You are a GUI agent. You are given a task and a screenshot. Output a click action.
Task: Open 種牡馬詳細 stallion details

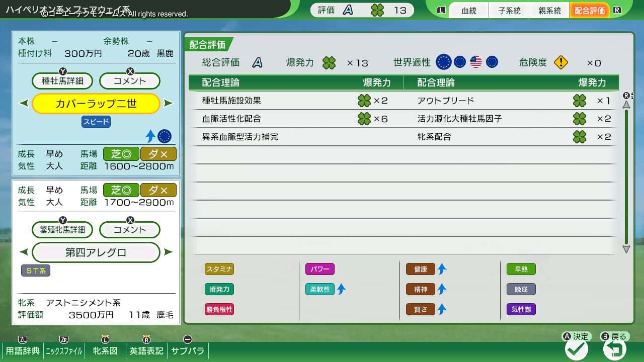coord(61,81)
